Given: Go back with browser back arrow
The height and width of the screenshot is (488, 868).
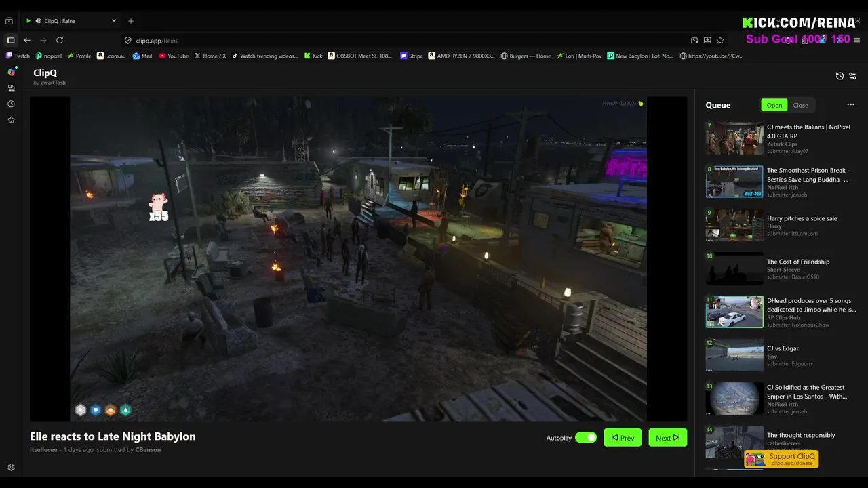Looking at the screenshot, I should (27, 41).
